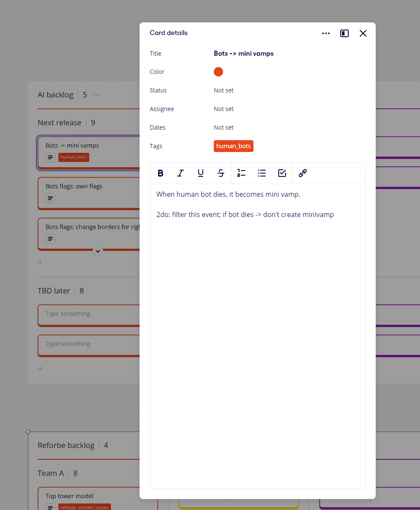Apply underline formatting to text

tap(201, 173)
